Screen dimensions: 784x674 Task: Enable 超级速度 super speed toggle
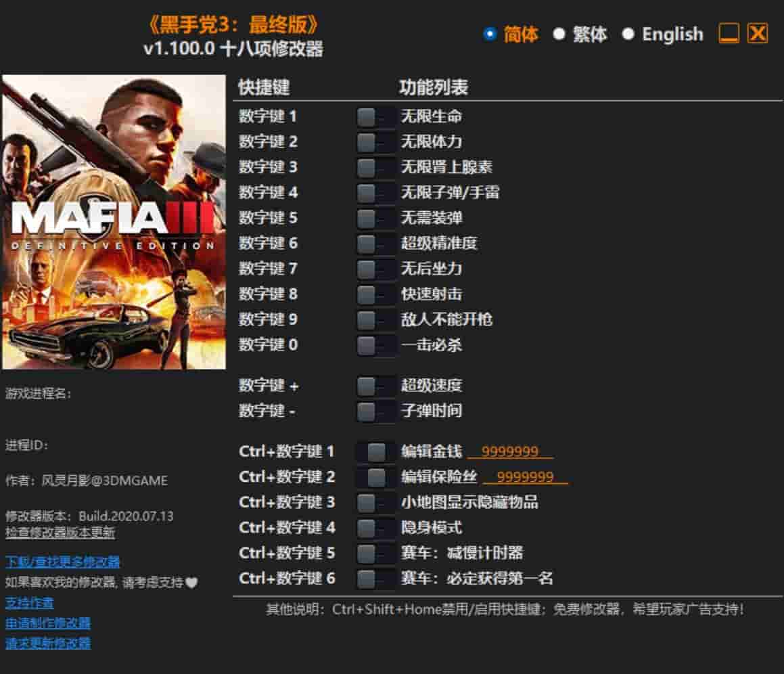[375, 386]
